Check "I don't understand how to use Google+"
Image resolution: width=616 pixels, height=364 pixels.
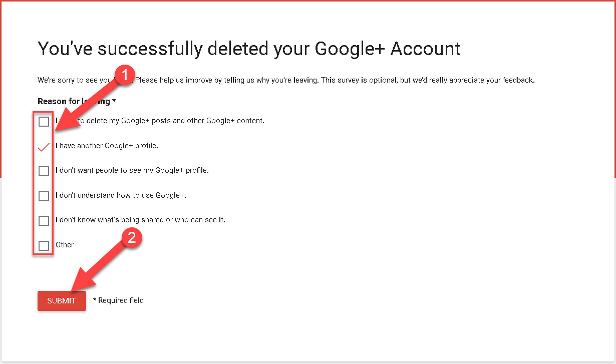(x=44, y=196)
